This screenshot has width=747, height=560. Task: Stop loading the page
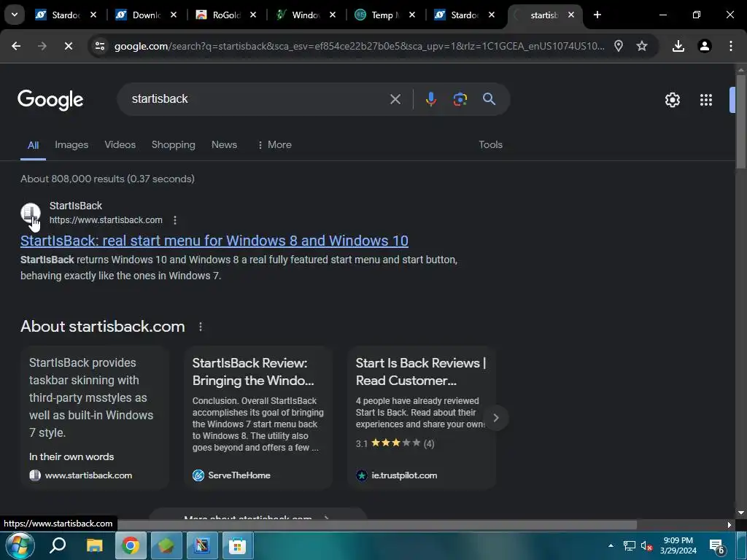[x=68, y=46]
